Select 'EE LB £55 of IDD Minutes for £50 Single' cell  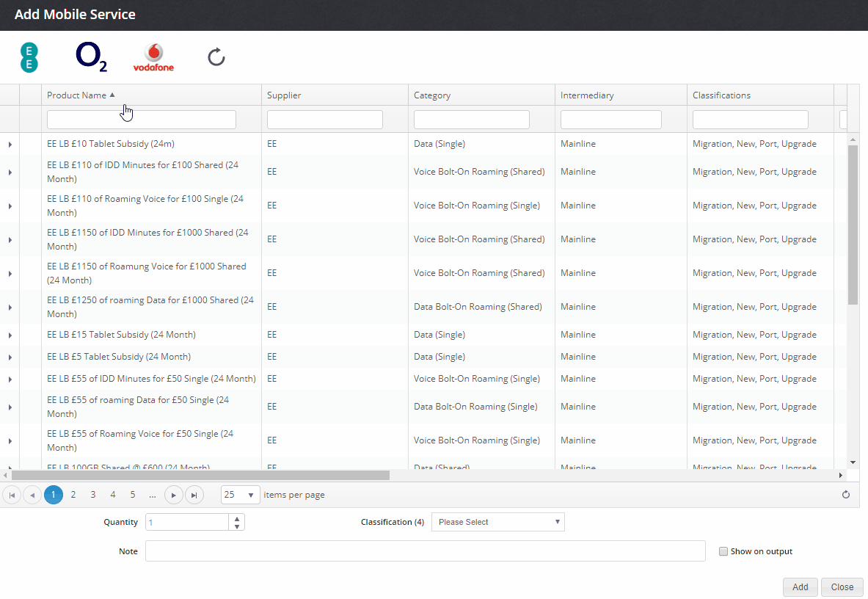pyautogui.click(x=151, y=380)
